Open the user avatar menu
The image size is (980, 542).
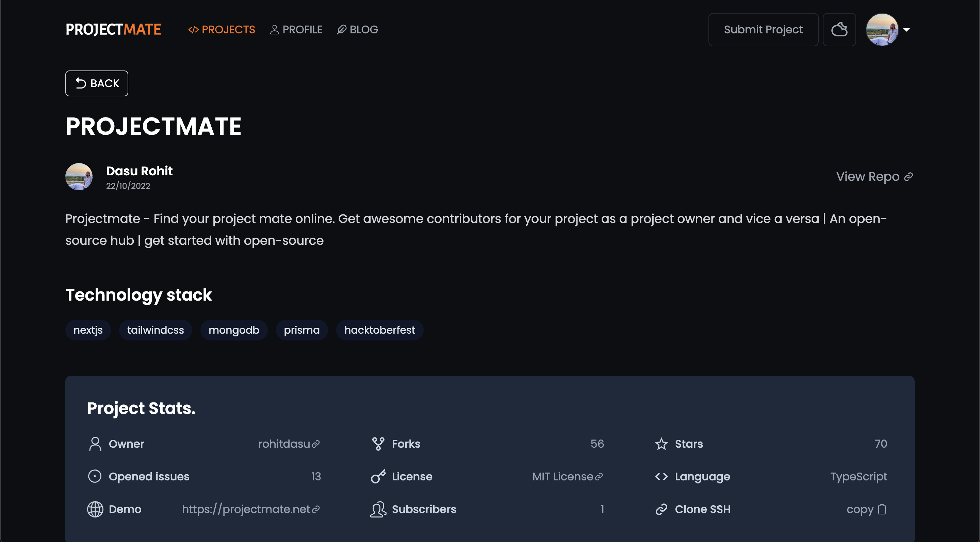coord(882,29)
